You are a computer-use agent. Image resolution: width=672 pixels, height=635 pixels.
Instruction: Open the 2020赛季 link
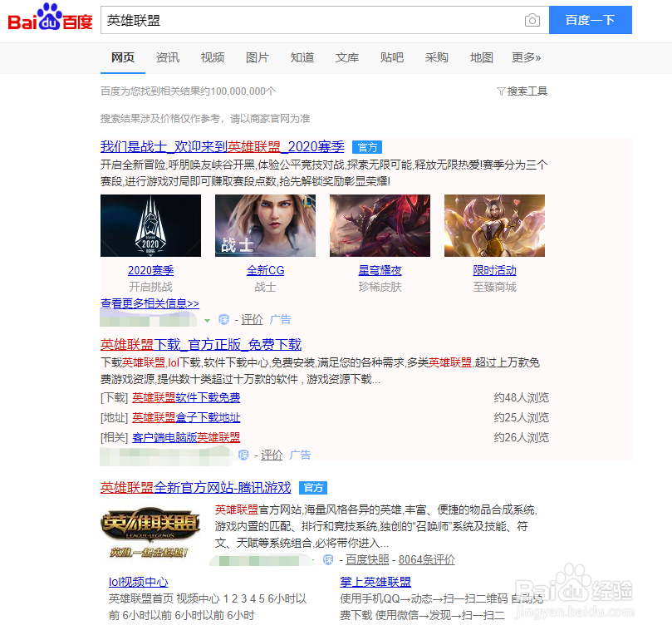[x=150, y=270]
